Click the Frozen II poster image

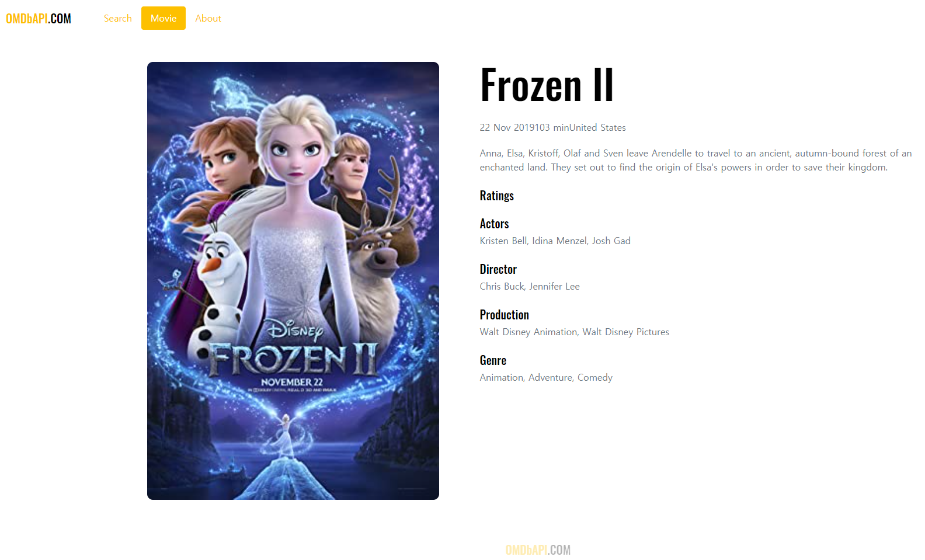pos(293,281)
